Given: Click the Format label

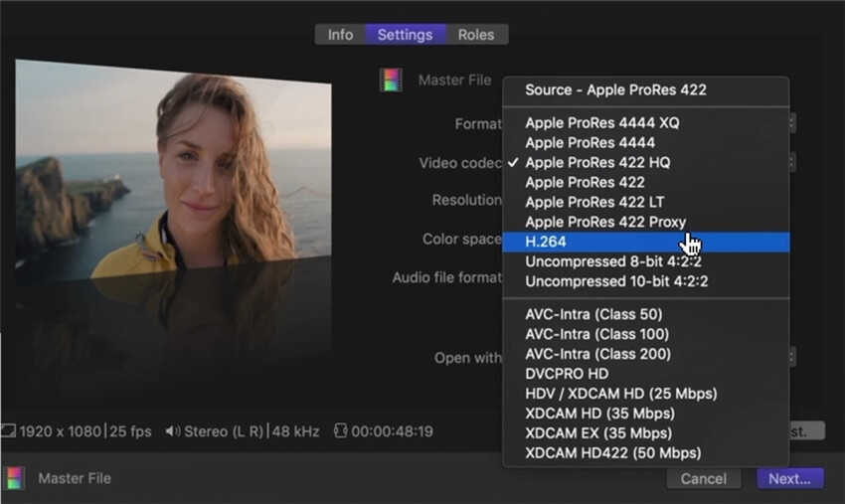Looking at the screenshot, I should [478, 124].
